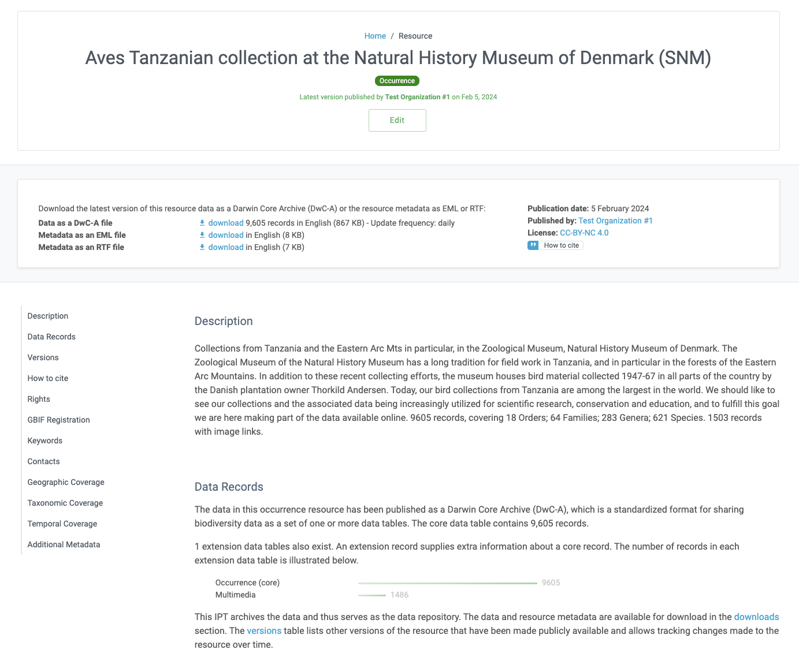The height and width of the screenshot is (672, 799).
Task: Click the download icon for RTF metadata
Action: [x=202, y=247]
